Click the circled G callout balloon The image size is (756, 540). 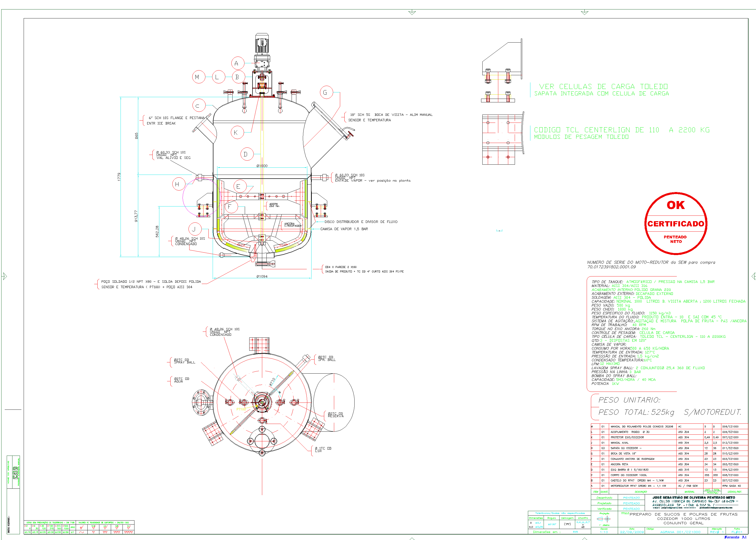click(326, 92)
